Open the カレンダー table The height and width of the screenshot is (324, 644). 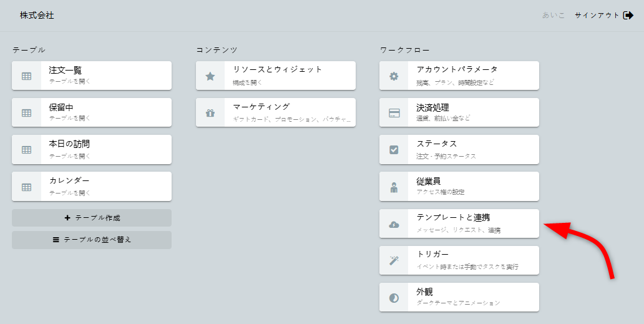pos(106,187)
